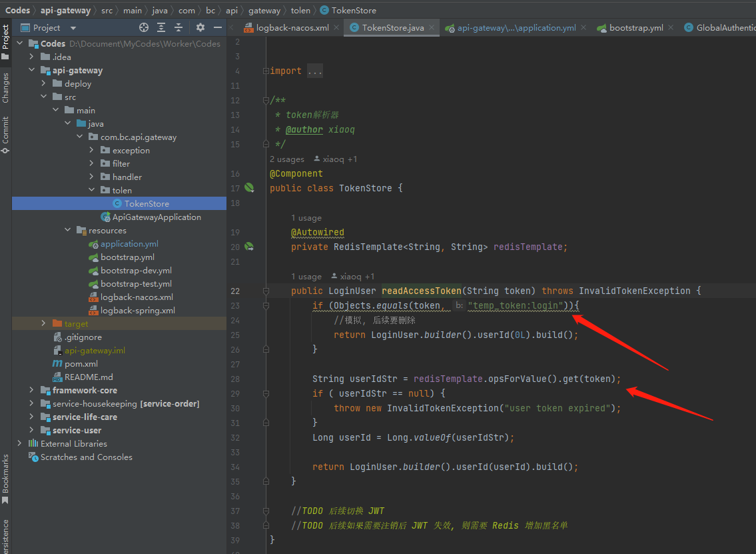Viewport: 756px width, 554px height.
Task: Click the locate-opened-file crosshair icon in Project panel
Action: pos(144,27)
